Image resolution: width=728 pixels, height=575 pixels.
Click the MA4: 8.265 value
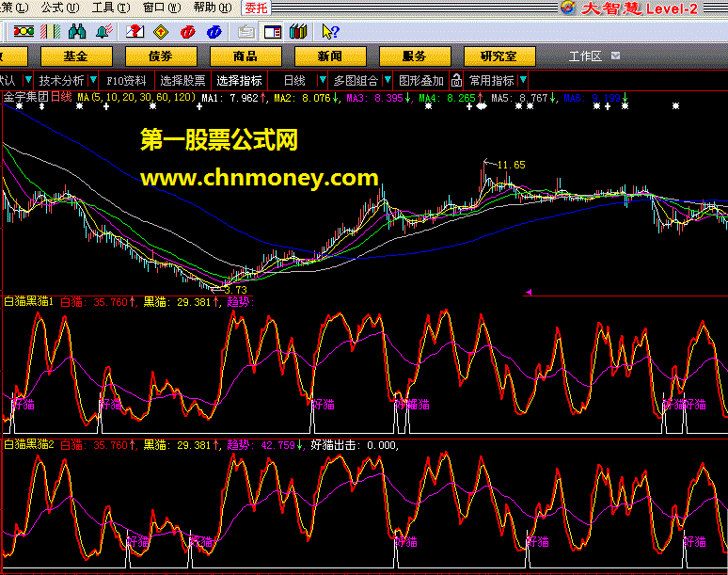[x=451, y=98]
